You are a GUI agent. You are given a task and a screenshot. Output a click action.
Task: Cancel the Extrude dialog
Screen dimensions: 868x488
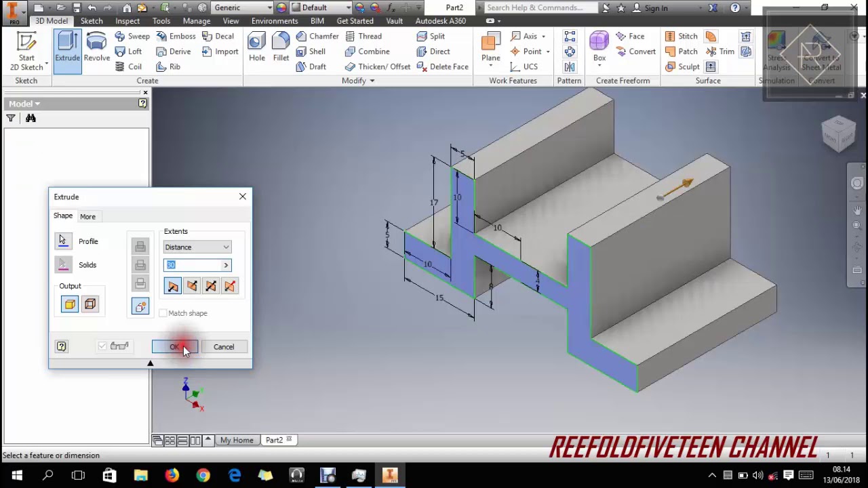(x=224, y=347)
